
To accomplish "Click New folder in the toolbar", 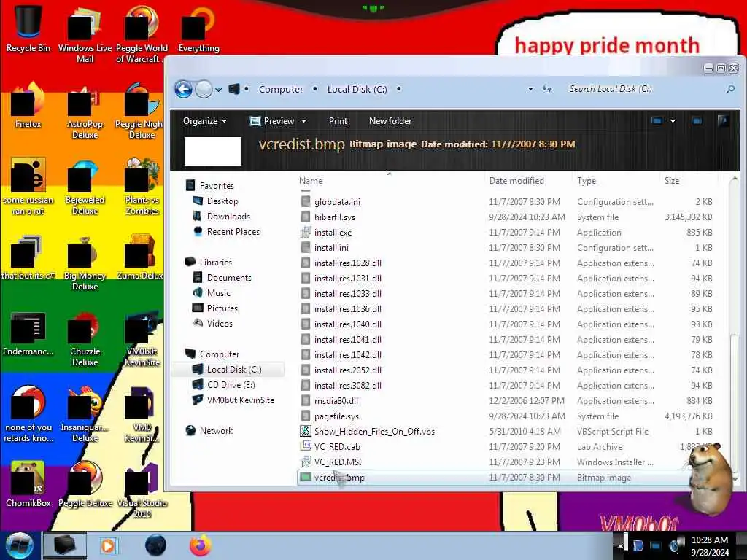I will pyautogui.click(x=390, y=121).
